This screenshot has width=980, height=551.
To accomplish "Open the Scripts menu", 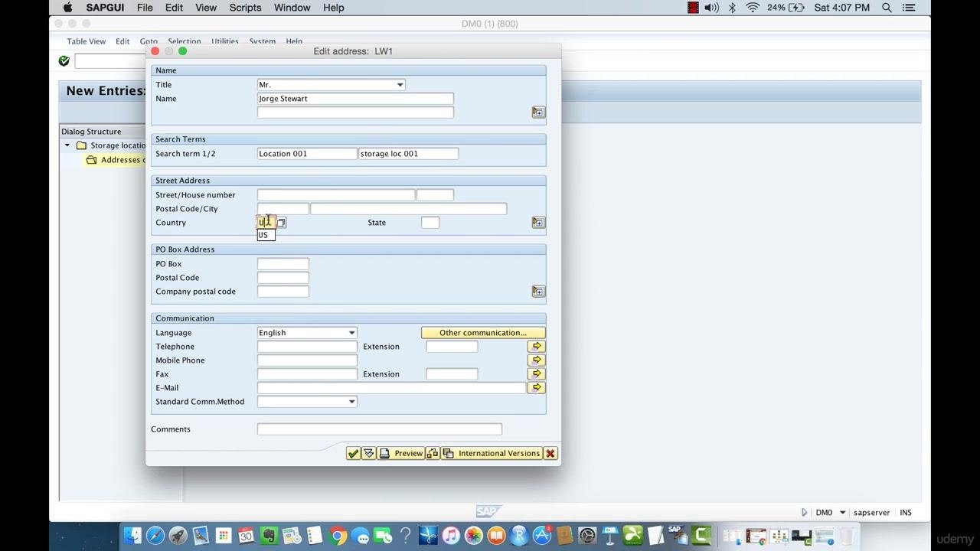I will [x=246, y=8].
